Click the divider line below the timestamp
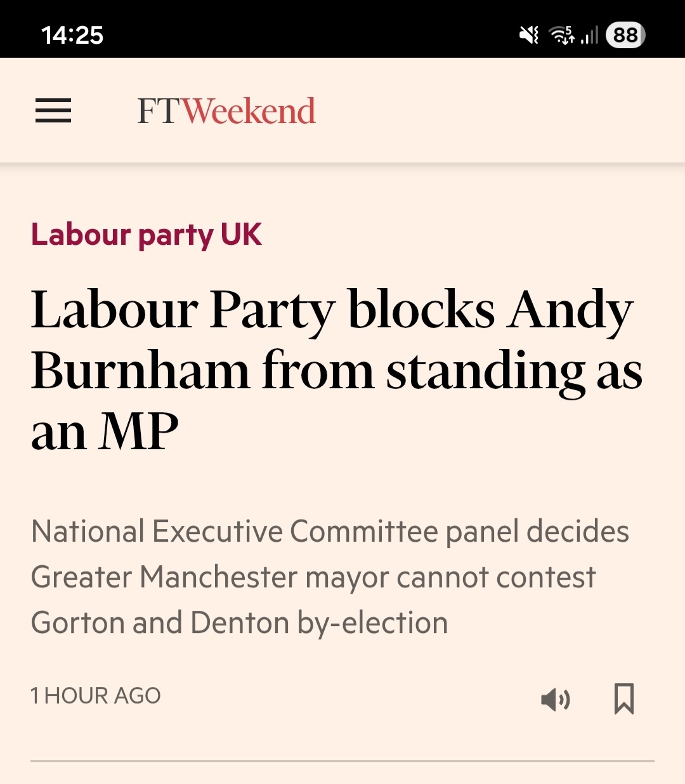 point(342,761)
